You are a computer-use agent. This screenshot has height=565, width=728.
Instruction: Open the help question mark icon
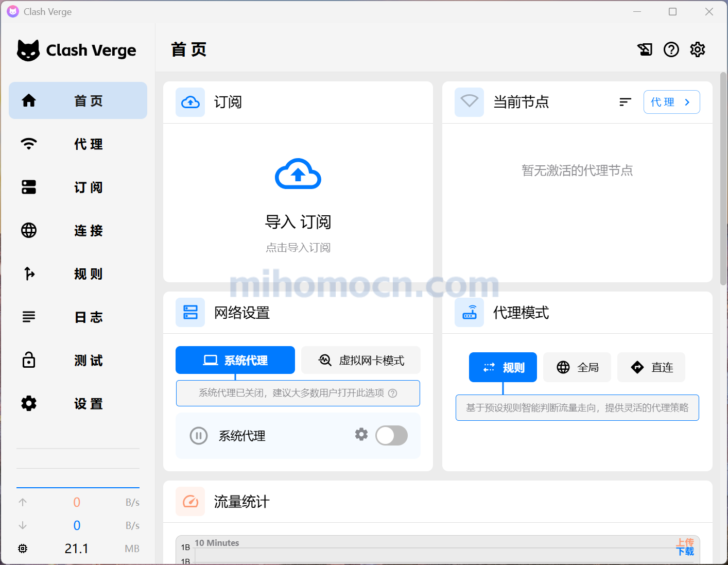[x=671, y=49]
